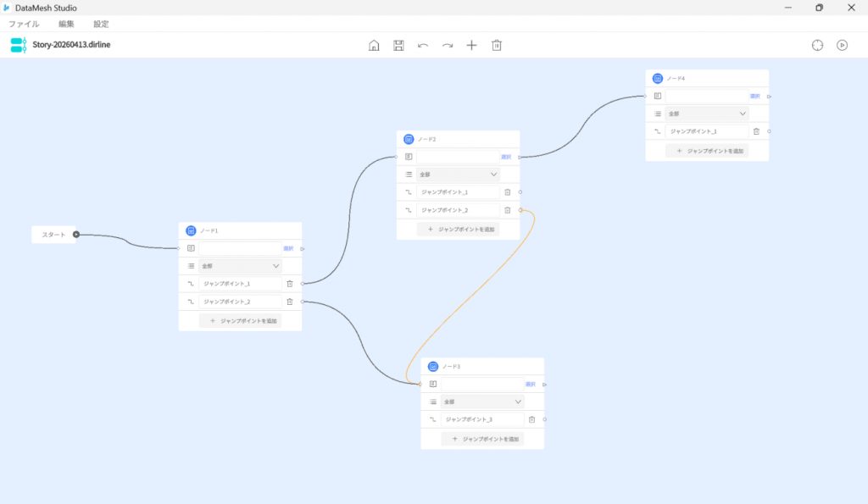Open the 全部 dropdown in ノード4
Image resolution: width=868 pixels, height=504 pixels.
click(707, 114)
